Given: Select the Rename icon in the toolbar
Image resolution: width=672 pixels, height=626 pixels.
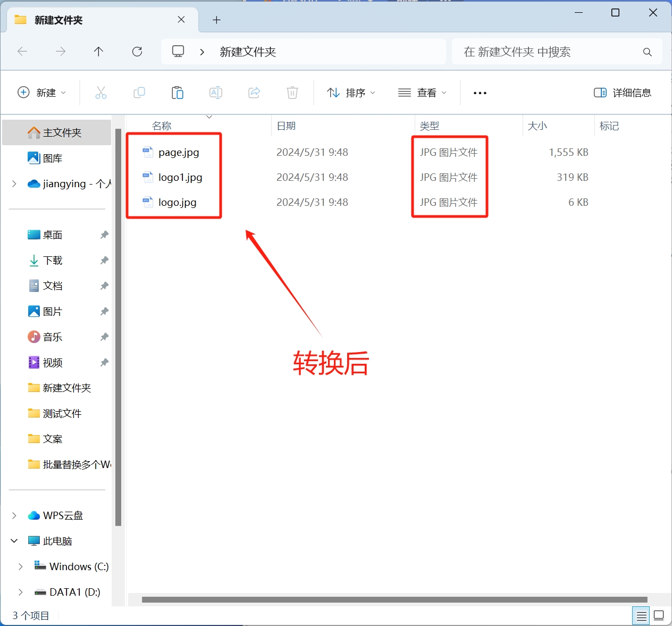Looking at the screenshot, I should click(x=216, y=93).
